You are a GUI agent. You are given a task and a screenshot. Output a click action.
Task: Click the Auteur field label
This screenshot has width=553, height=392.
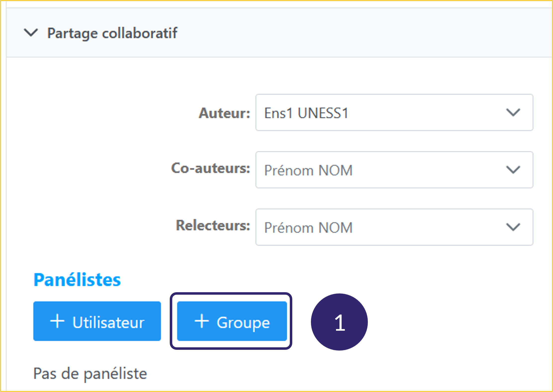224,113
